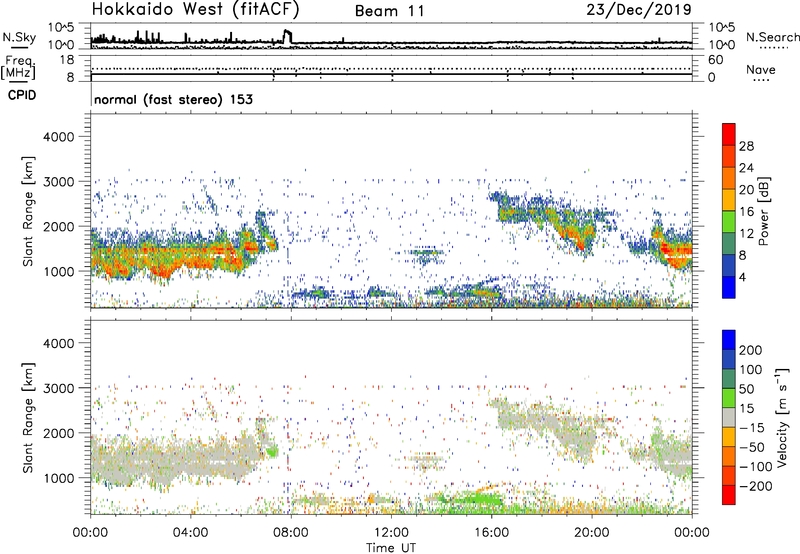Click the '20:00' time tick label
The image size is (800, 554).
click(592, 533)
